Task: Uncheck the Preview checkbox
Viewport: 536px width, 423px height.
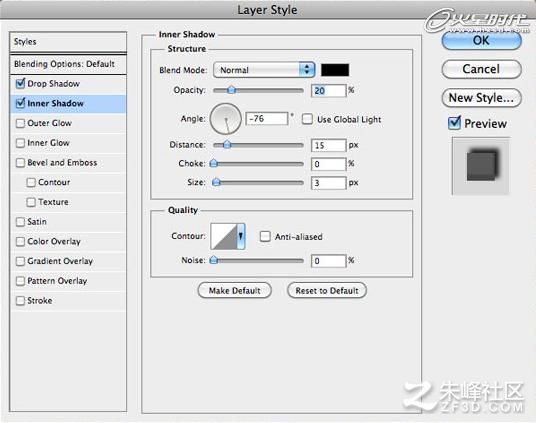Action: [454, 123]
